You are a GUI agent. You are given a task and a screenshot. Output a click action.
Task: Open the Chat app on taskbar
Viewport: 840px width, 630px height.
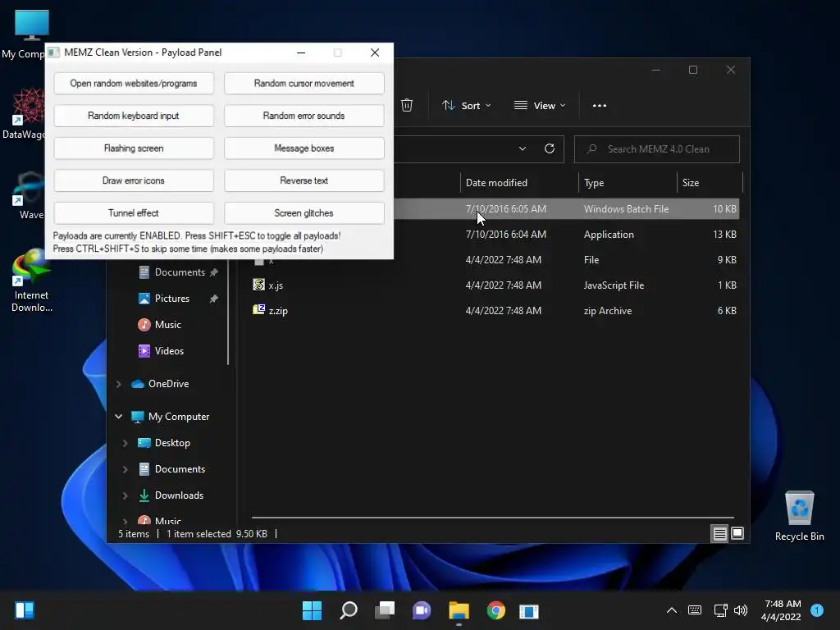(x=422, y=610)
